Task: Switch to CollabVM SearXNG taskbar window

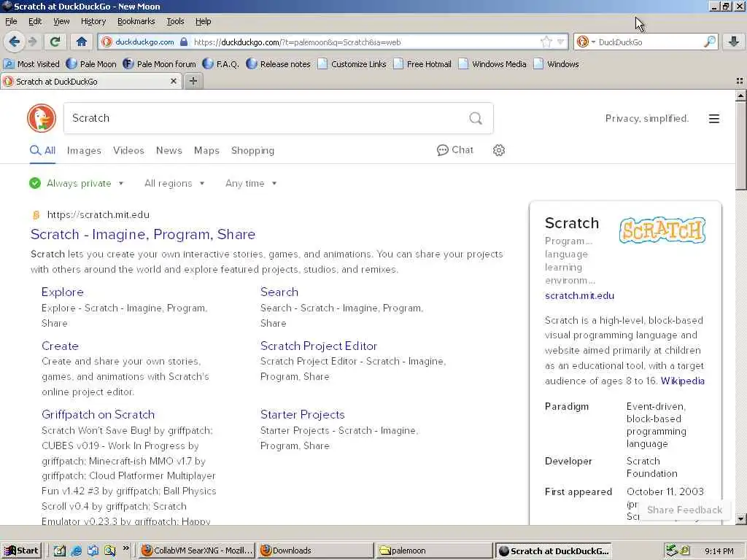Action: tap(197, 551)
